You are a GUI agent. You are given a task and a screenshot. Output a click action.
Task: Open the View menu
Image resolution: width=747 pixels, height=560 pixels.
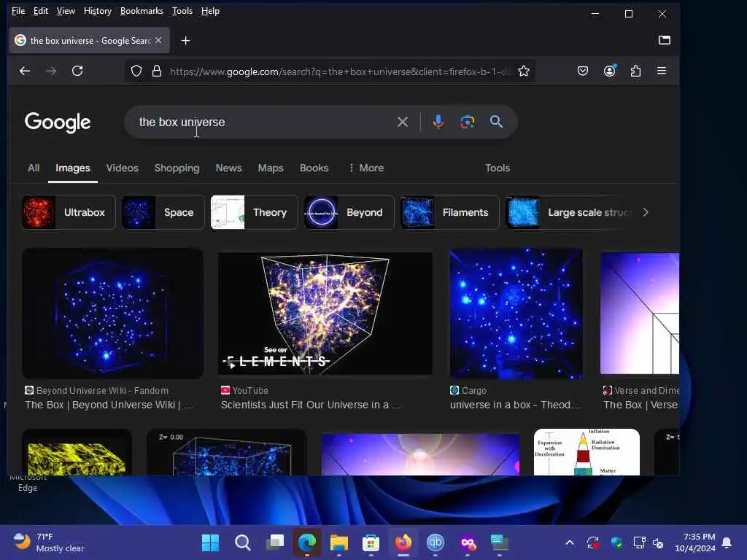[66, 11]
